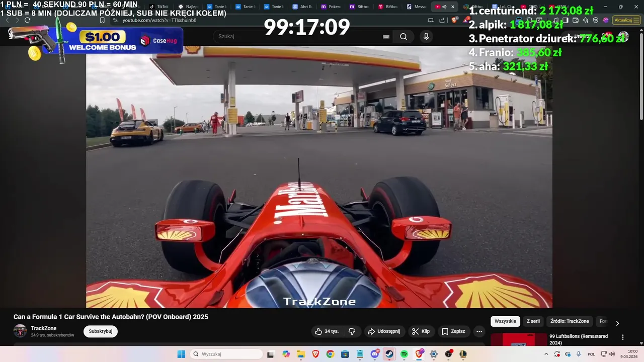
Task: Click the YouTube search magnifier button
Action: coord(404,36)
